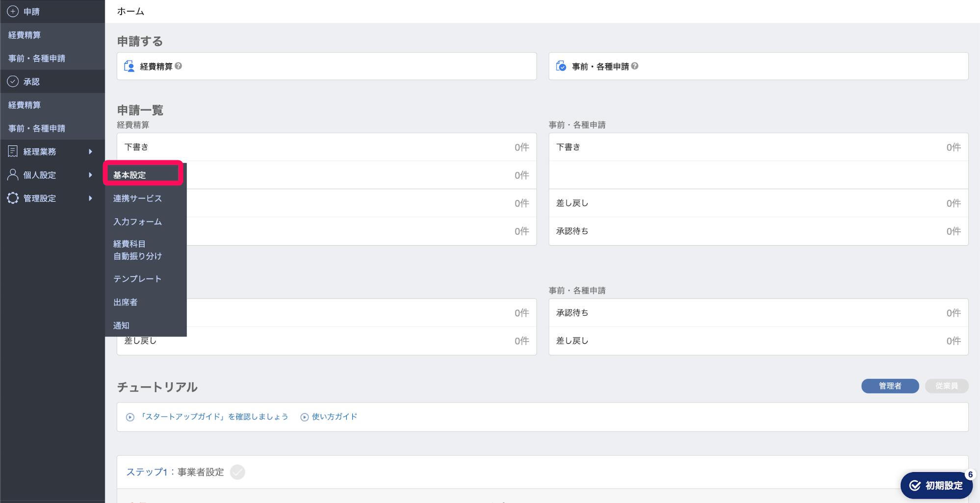The image size is (980, 503).
Task: Click the 経費精算 card icon under 申請する
Action: click(129, 66)
